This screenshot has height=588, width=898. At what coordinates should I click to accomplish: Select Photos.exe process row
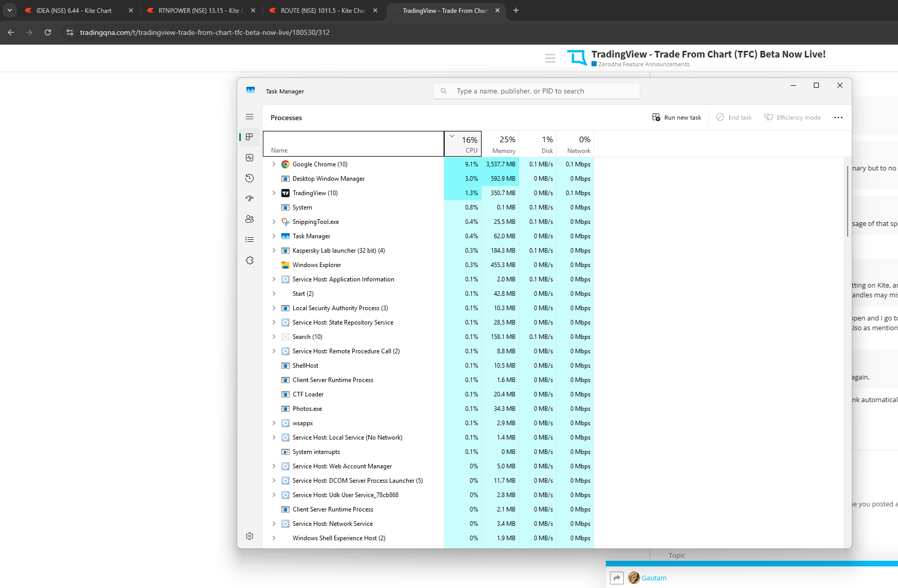click(429, 409)
